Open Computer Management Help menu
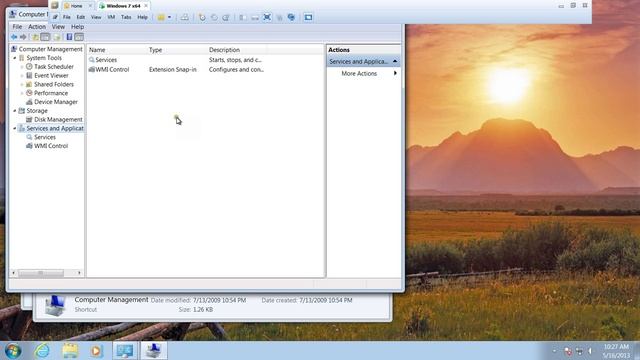640x360 pixels. [77, 27]
